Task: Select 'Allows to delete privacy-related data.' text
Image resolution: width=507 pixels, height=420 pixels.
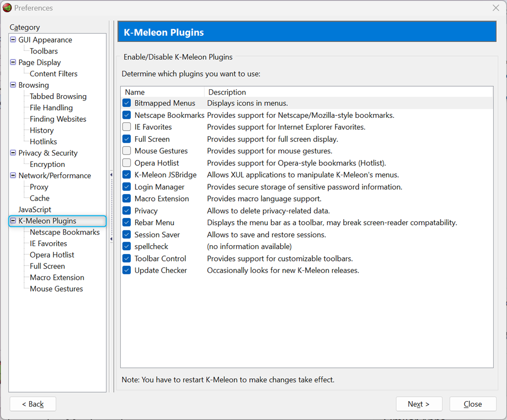Action: tap(268, 211)
